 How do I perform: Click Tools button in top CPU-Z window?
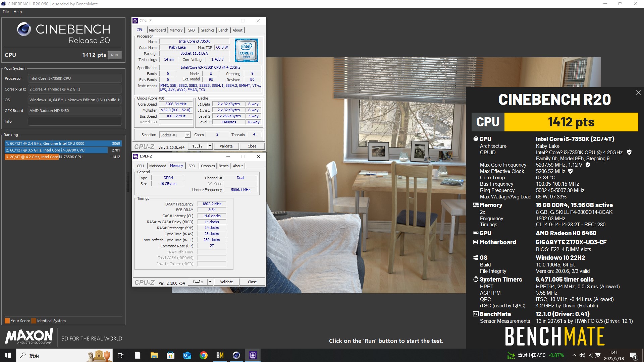click(x=197, y=146)
